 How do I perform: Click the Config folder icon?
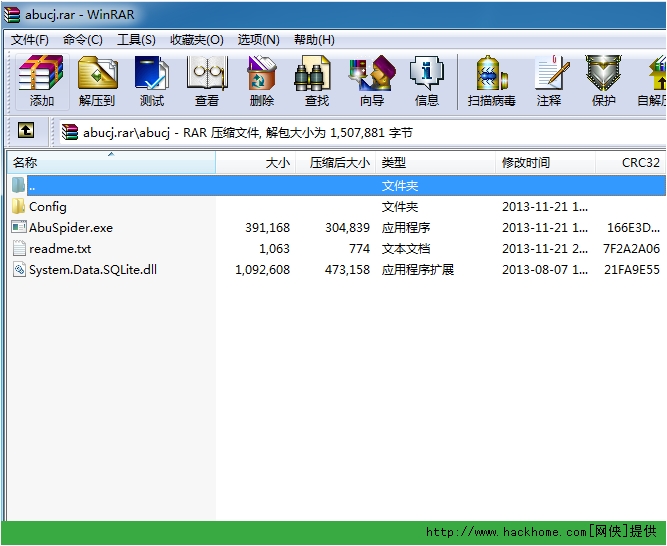click(18, 207)
